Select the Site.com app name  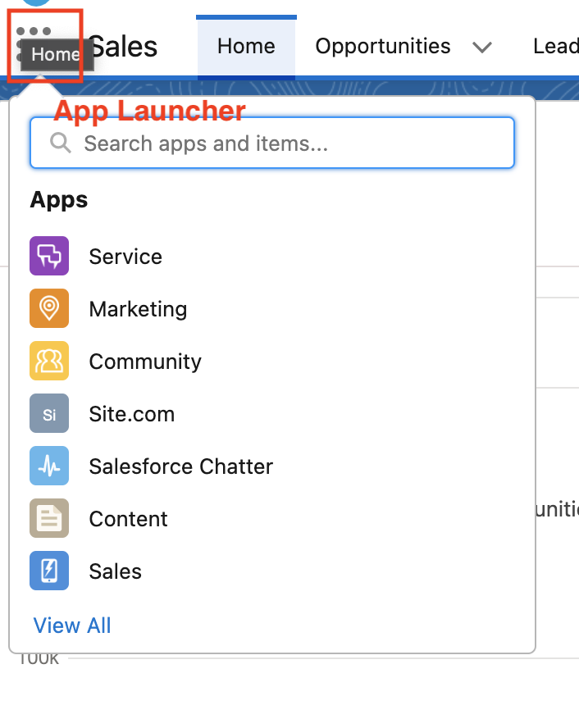coord(132,414)
